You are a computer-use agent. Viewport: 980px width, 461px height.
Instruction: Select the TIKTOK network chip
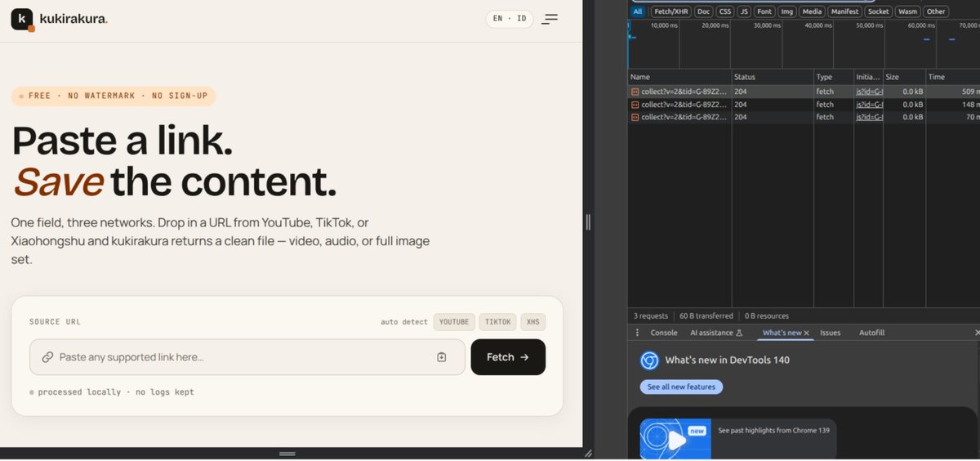tap(498, 322)
